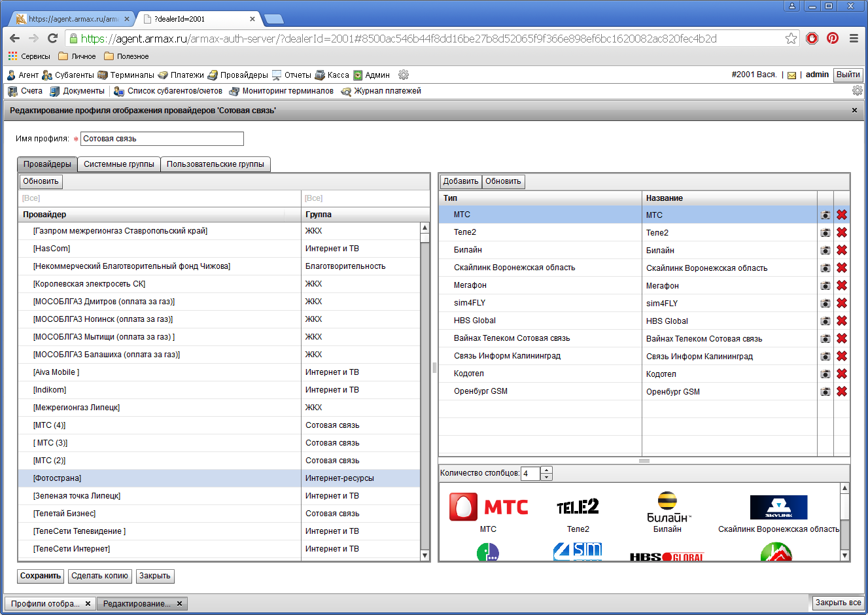Viewport: 868px width, 615px height.
Task: Click camera icon for МТС row
Action: (x=825, y=215)
